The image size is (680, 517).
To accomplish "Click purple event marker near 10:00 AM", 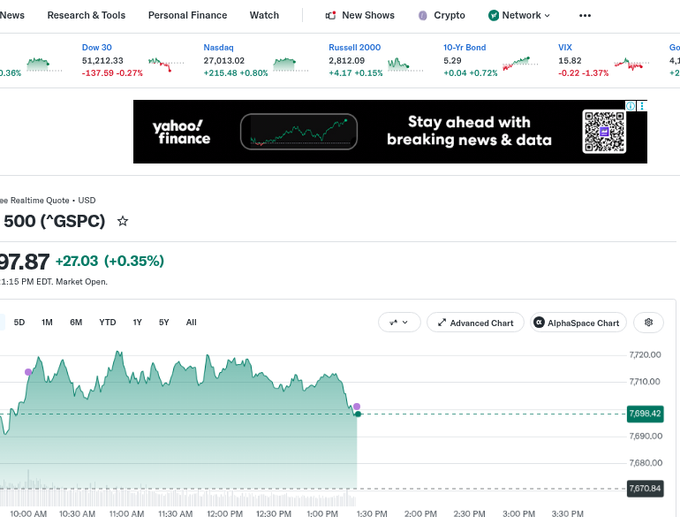I will [28, 372].
